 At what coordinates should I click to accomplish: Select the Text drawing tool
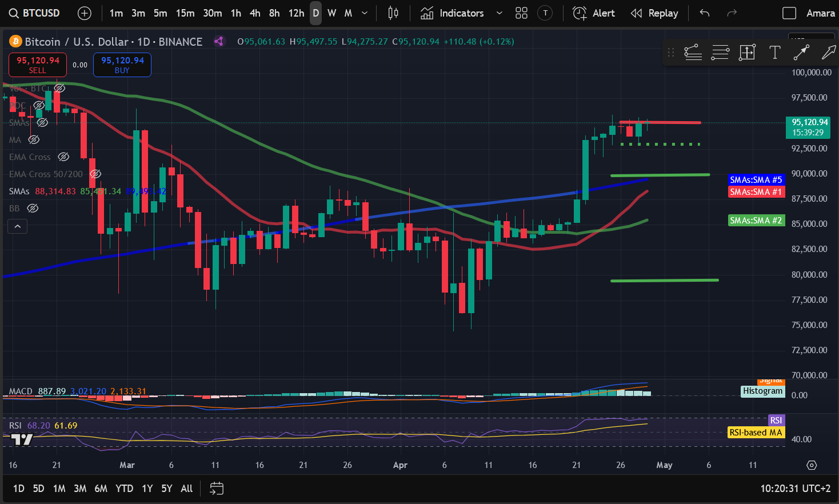click(774, 53)
